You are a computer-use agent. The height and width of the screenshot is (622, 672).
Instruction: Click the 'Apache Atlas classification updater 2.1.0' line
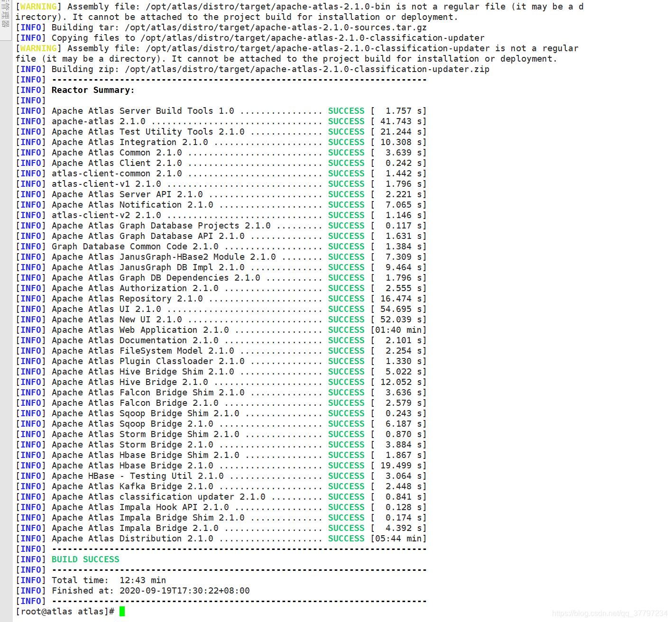click(221, 497)
